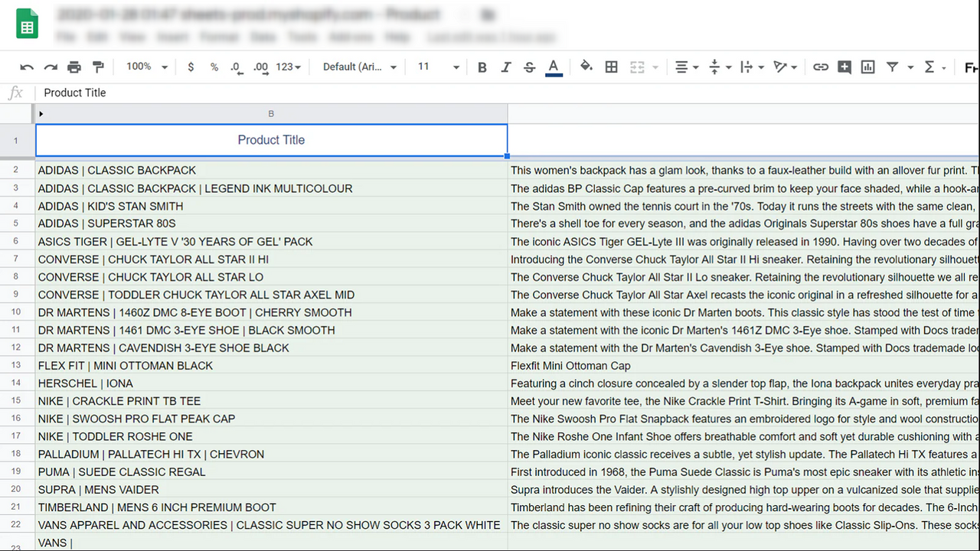Viewport: 980px width, 551px height.
Task: Insert a chart
Action: point(867,67)
